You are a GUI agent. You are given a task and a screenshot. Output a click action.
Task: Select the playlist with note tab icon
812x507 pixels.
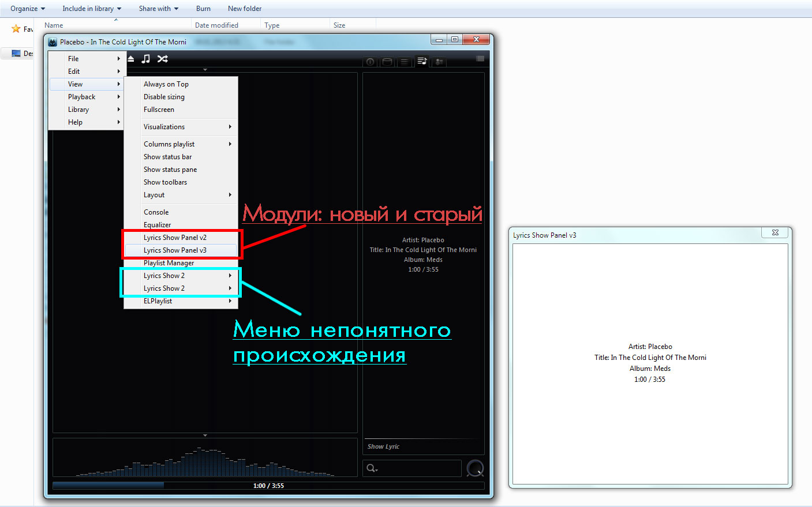pos(422,61)
